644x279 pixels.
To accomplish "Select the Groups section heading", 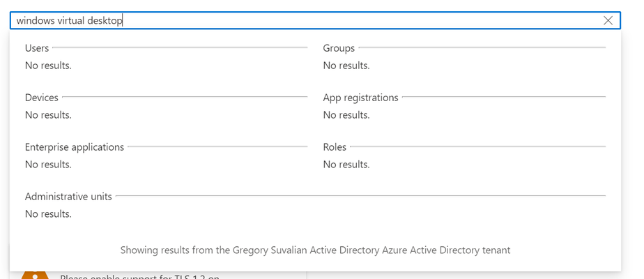I will click(339, 48).
